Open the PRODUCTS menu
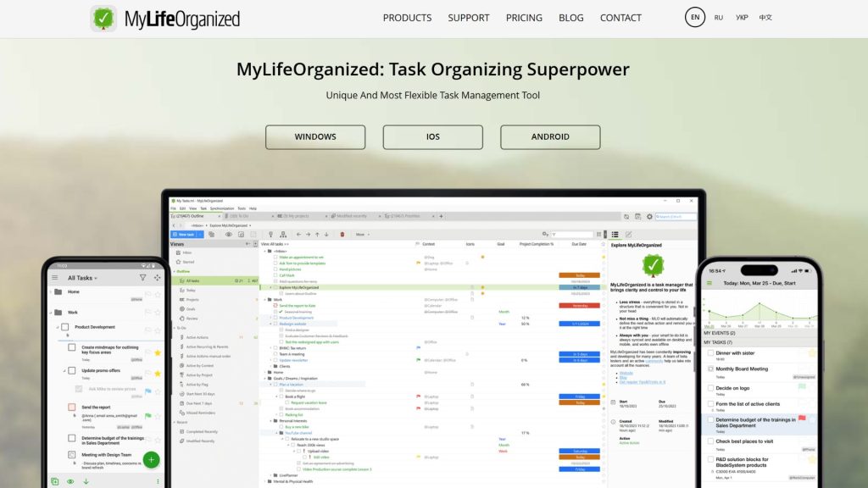This screenshot has height=488, width=868. click(407, 18)
